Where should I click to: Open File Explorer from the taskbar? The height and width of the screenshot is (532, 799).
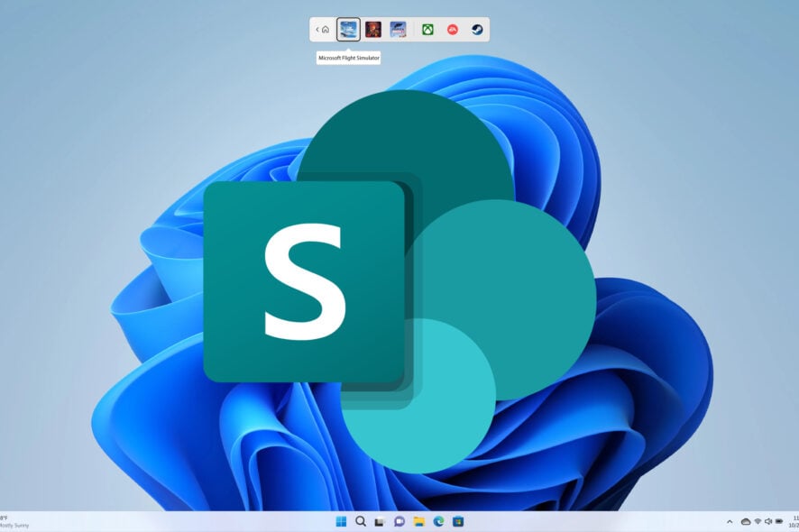pos(418,521)
